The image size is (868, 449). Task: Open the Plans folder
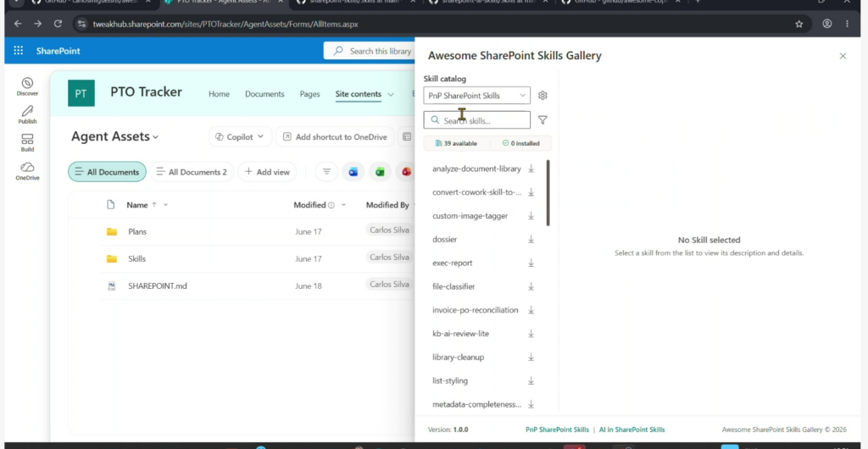137,231
